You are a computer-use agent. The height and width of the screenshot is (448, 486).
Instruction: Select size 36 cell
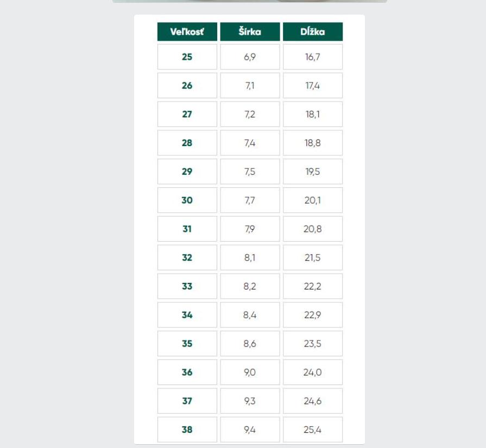[187, 373]
